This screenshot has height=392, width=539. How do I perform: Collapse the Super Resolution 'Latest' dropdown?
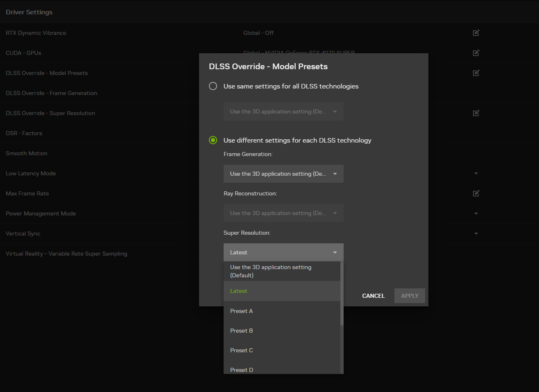(x=283, y=252)
